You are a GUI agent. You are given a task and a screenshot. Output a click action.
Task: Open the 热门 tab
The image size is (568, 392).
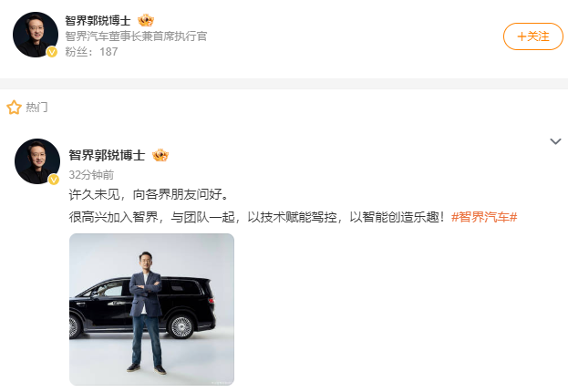[36, 108]
